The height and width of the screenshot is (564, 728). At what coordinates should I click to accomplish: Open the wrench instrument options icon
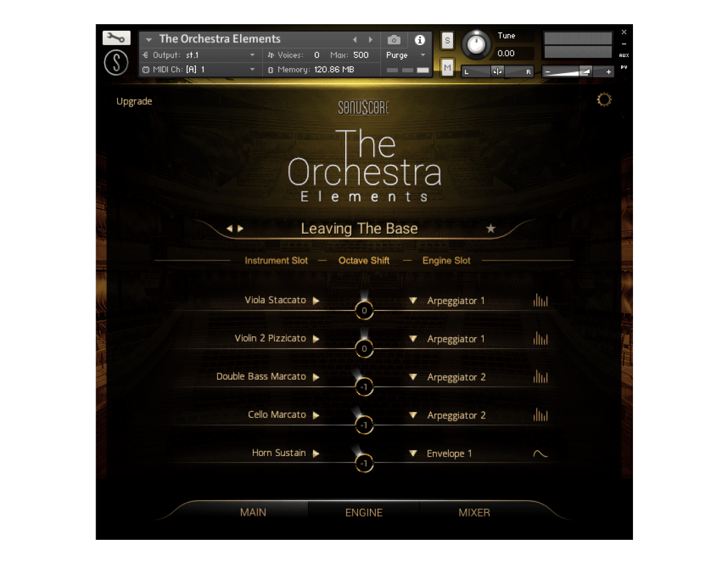click(x=117, y=38)
